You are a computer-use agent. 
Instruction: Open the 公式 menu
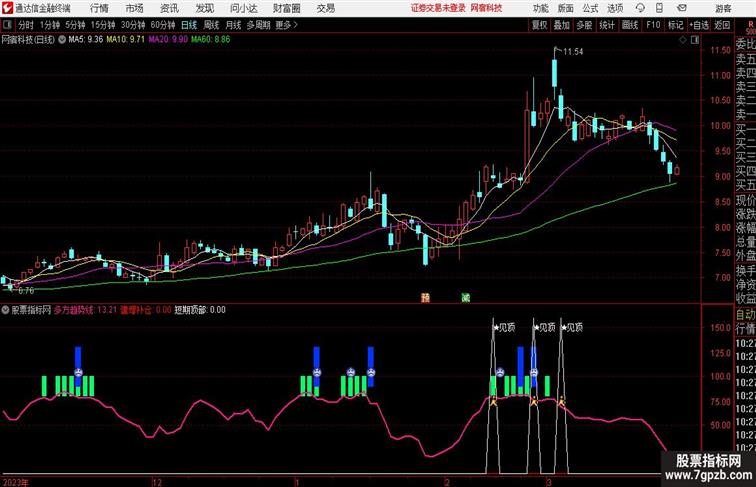(590, 8)
